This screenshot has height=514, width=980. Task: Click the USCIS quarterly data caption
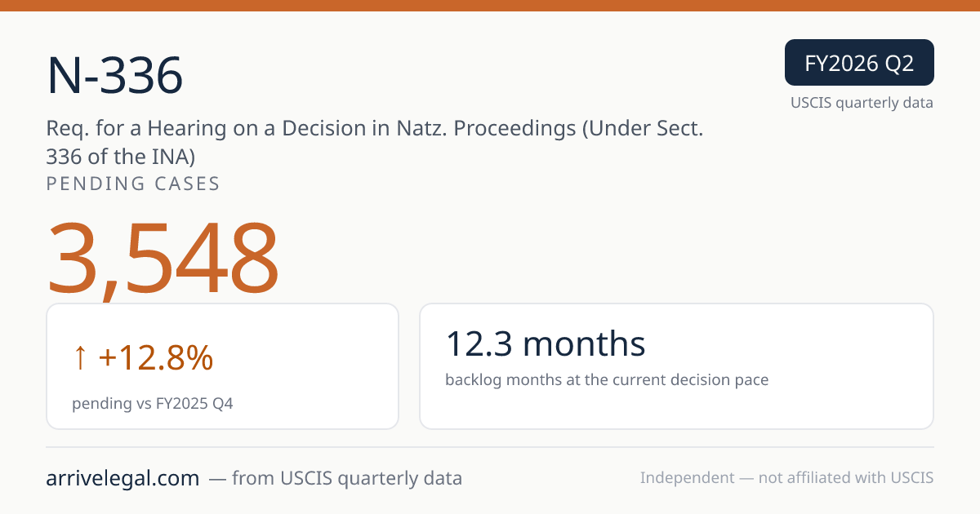point(862,103)
